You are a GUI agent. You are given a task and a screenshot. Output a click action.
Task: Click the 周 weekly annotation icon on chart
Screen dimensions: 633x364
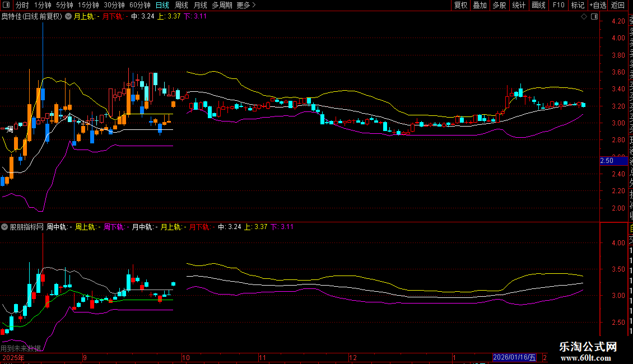click(x=10, y=129)
